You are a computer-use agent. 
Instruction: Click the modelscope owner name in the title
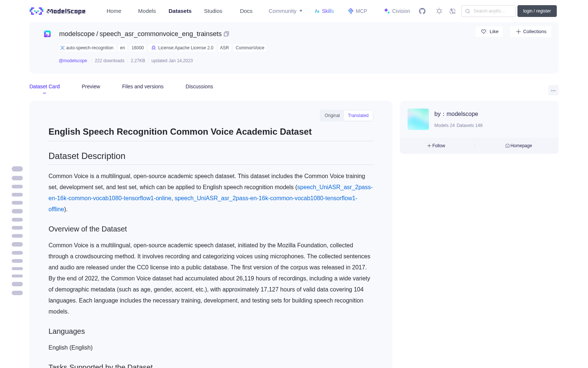77,34
